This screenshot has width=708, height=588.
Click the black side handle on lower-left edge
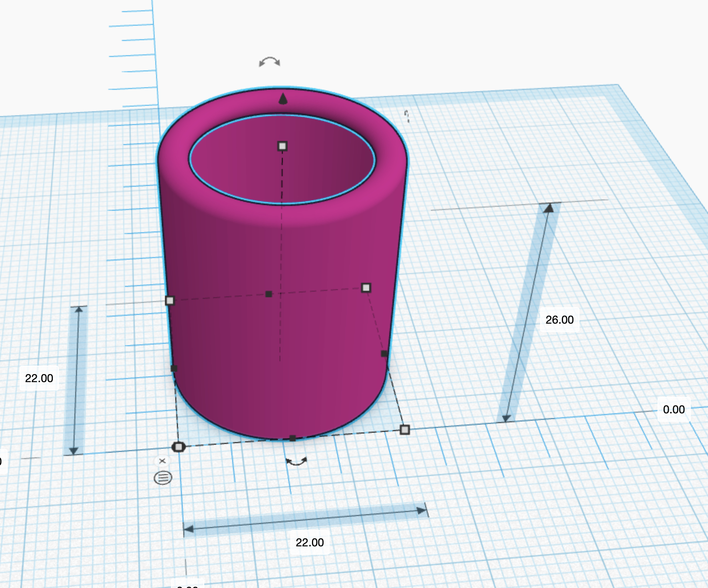click(x=174, y=369)
